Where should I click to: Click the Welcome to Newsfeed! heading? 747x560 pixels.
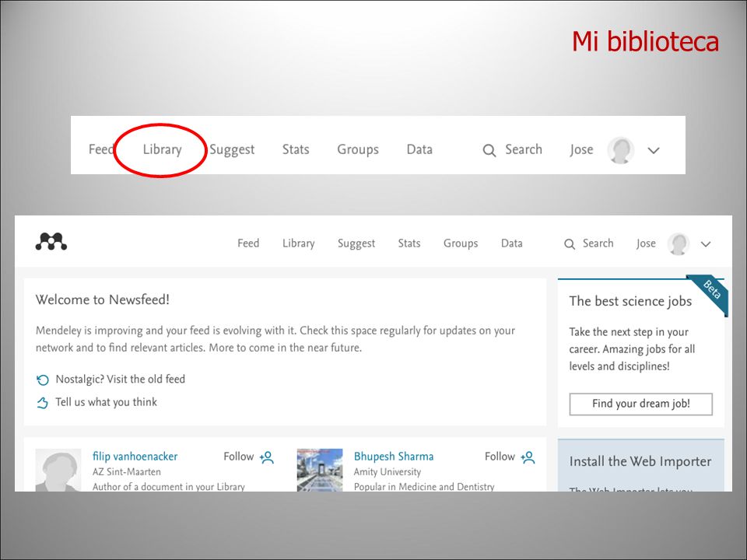[103, 299]
